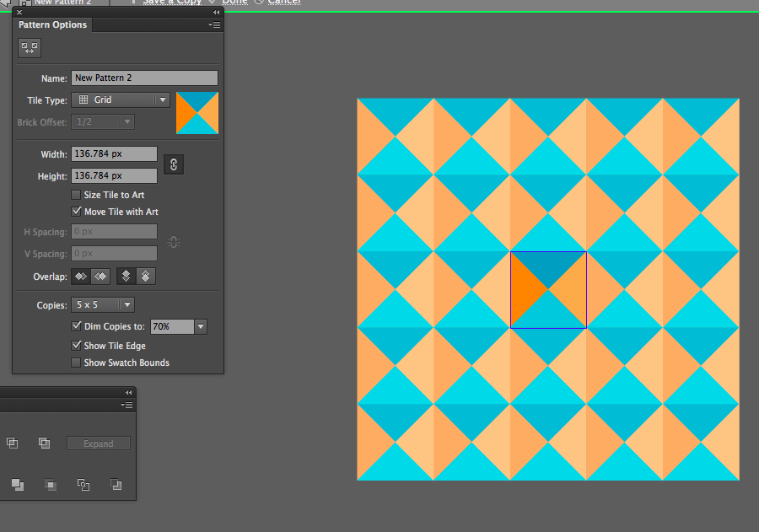The image size is (759, 532).
Task: Select Bottom in Front overlap icon
Action: (x=146, y=277)
